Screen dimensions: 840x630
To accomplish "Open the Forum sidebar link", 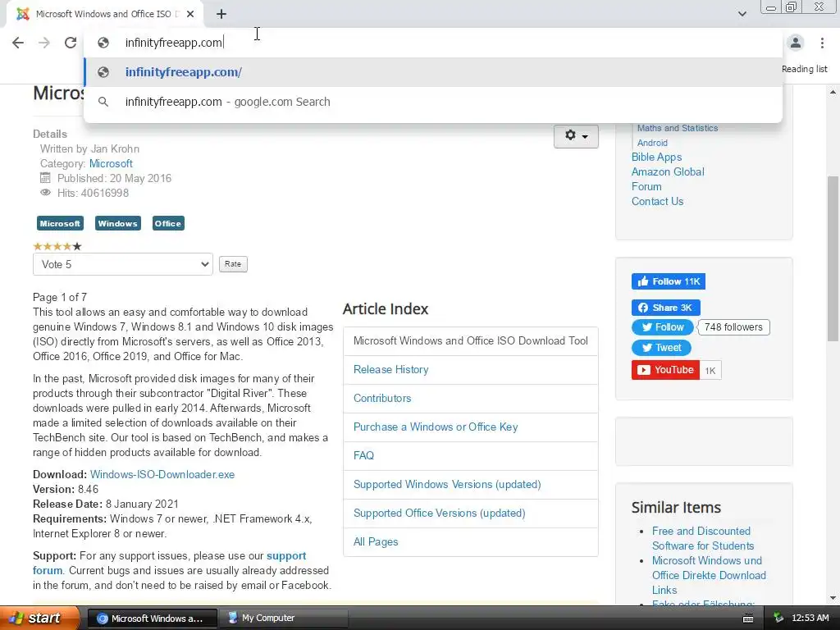I will pyautogui.click(x=646, y=186).
